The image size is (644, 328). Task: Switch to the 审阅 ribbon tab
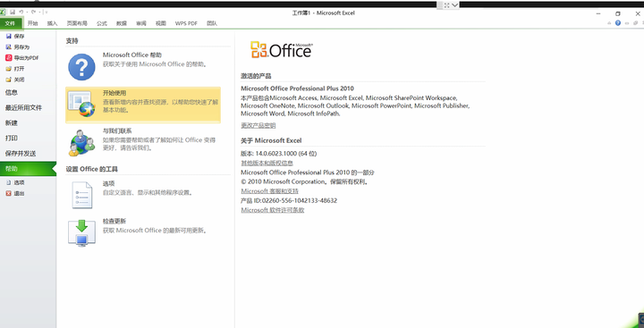point(141,23)
